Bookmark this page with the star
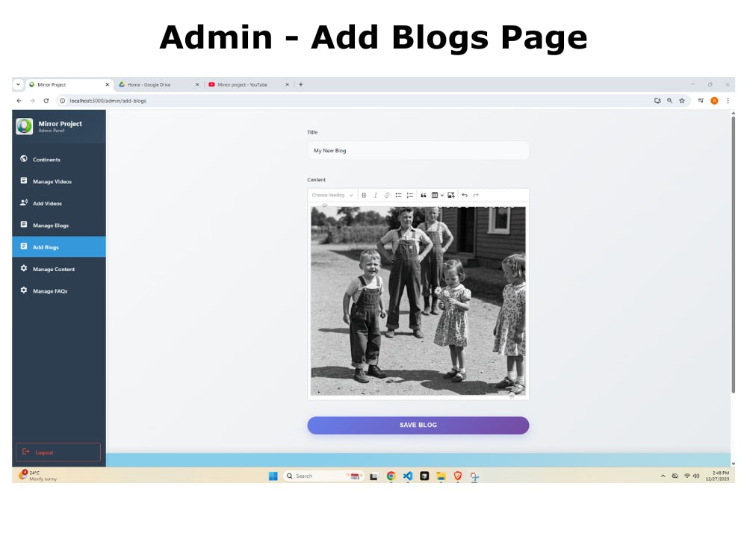 tap(682, 101)
